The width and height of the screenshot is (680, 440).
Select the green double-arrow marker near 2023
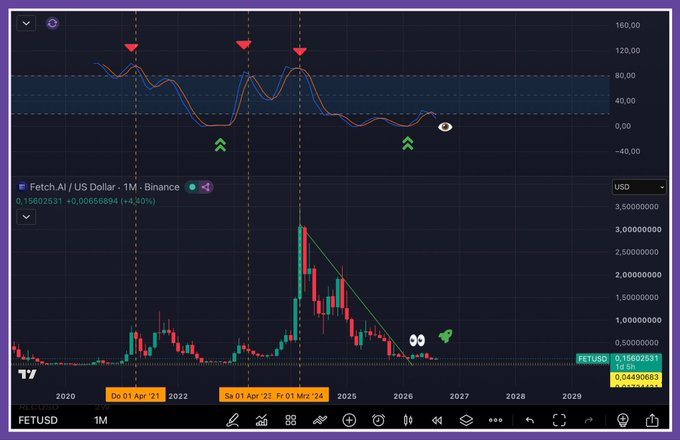tap(220, 145)
